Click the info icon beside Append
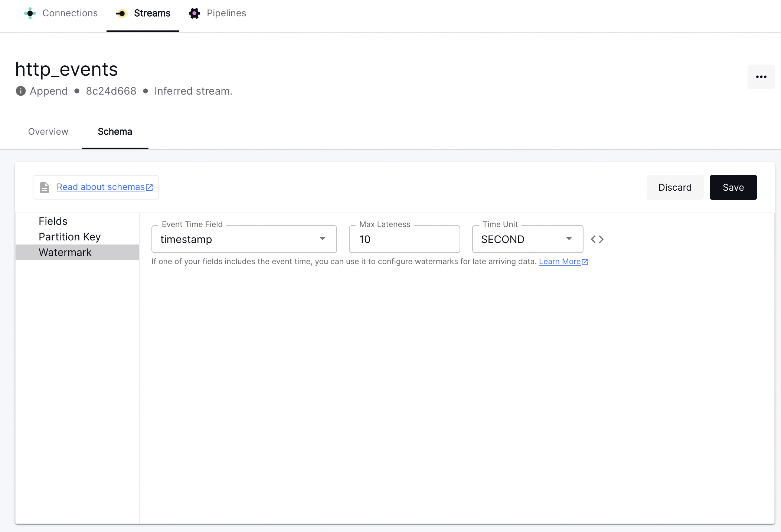The width and height of the screenshot is (781, 532). (x=21, y=91)
